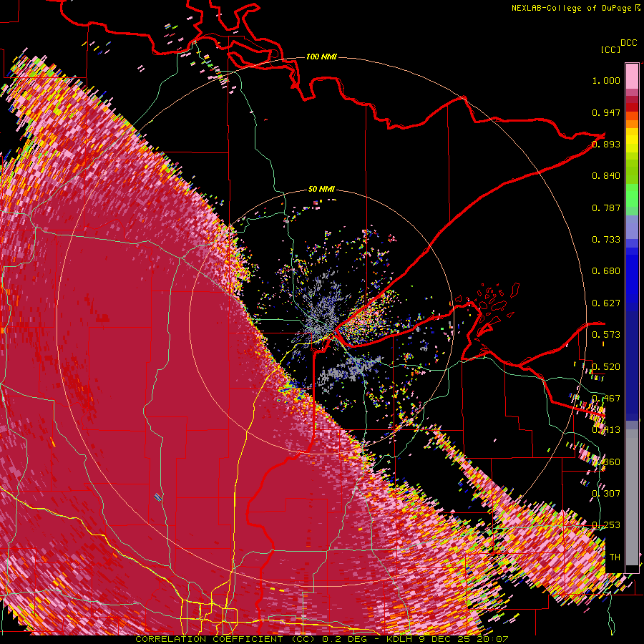Click the 0.680 color scale value
This screenshot has width=644, height=644.
[x=606, y=271]
